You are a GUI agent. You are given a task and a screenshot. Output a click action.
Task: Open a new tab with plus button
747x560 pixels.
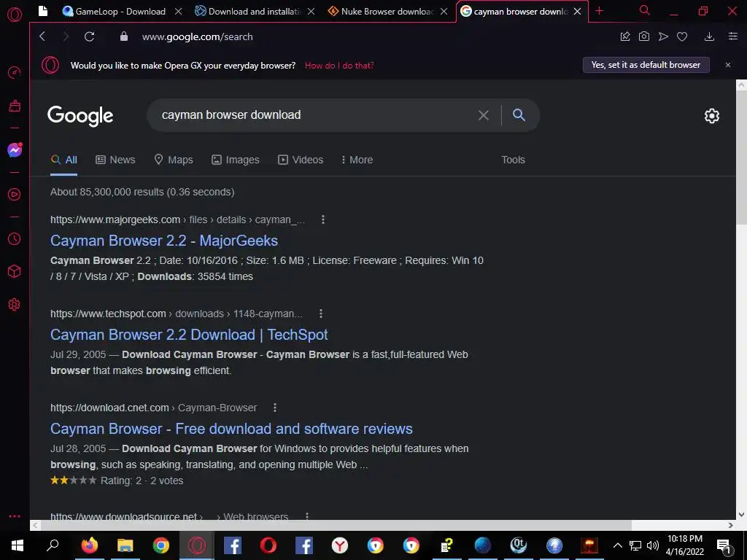[x=600, y=11]
